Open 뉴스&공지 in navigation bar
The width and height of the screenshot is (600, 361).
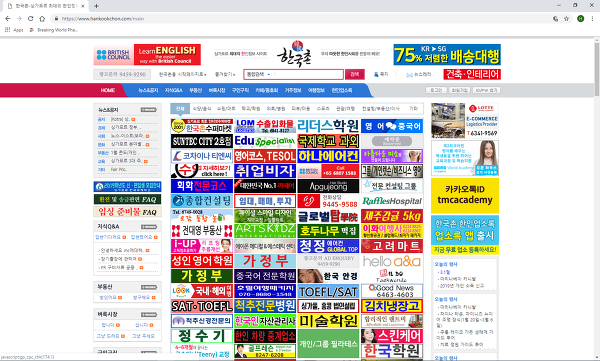(148, 90)
